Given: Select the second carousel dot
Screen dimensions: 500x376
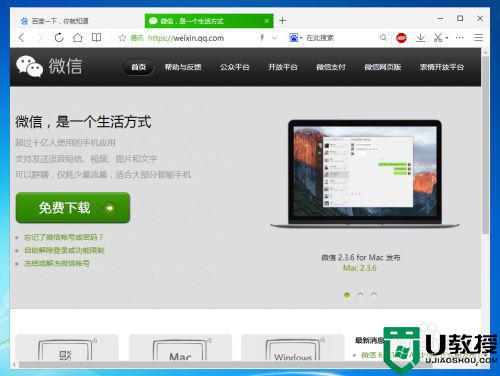Looking at the screenshot, I should [x=360, y=295].
